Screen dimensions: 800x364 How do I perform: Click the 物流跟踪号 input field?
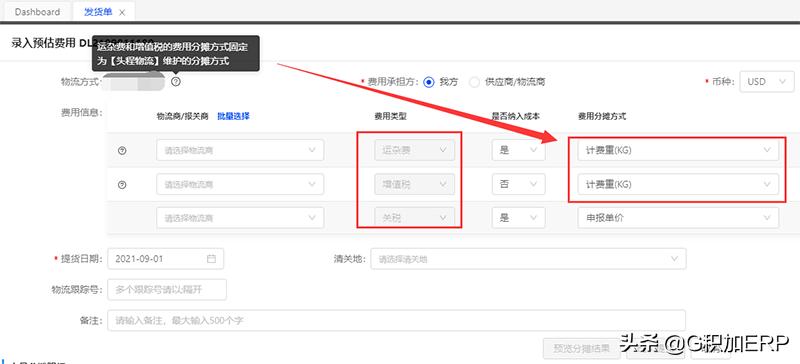tap(167, 289)
